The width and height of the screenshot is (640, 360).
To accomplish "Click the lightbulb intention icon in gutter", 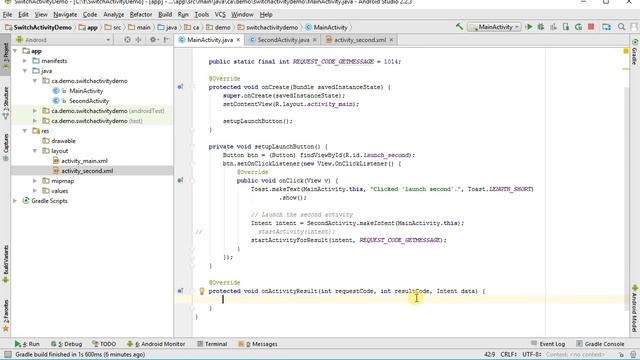I will click(x=202, y=291).
